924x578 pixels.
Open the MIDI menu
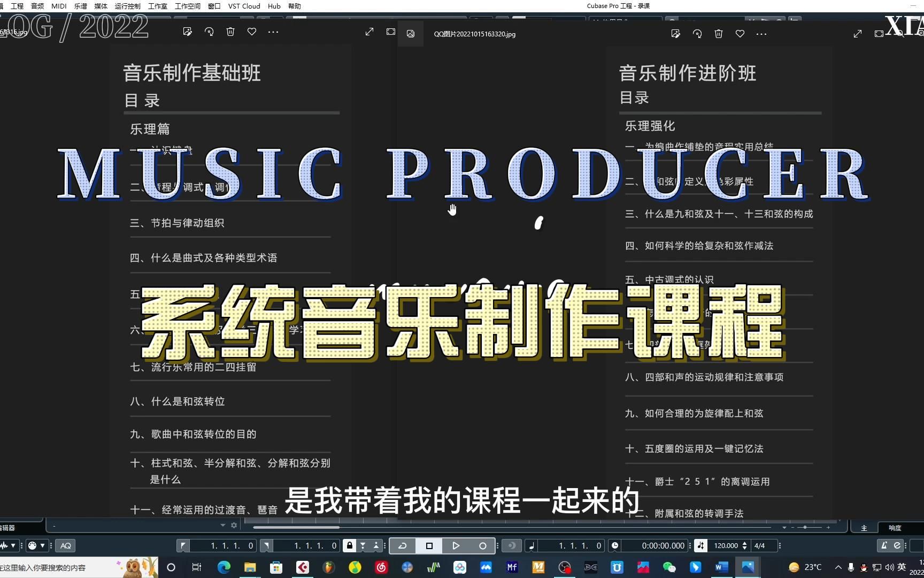[x=59, y=6]
